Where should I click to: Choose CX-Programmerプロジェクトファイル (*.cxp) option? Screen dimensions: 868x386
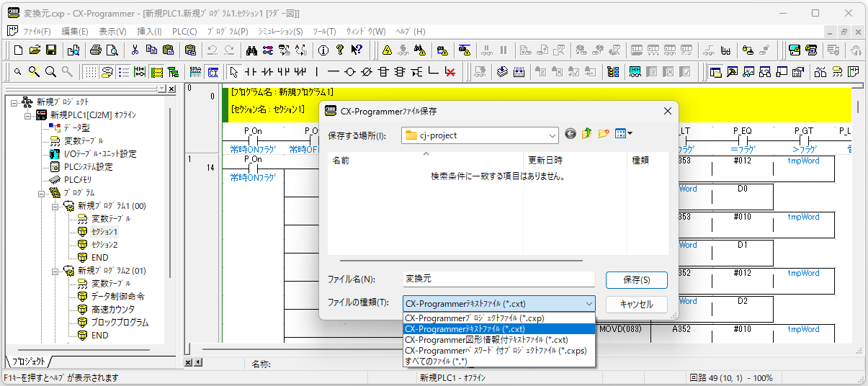click(x=499, y=318)
